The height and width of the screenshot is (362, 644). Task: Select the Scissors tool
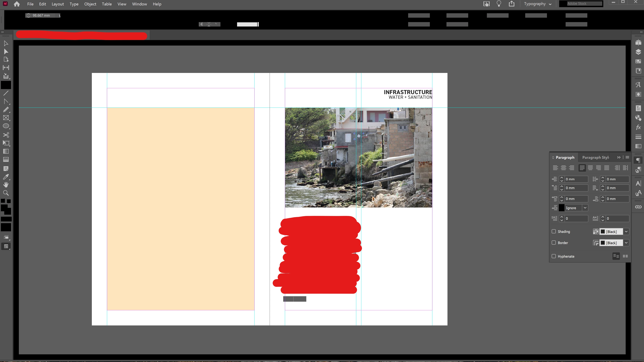(6, 135)
